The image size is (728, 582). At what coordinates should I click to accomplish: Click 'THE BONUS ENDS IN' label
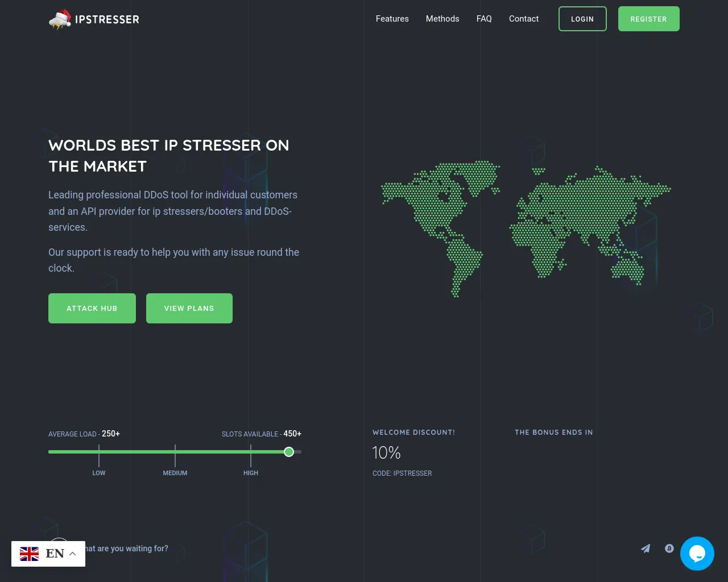pos(554,433)
